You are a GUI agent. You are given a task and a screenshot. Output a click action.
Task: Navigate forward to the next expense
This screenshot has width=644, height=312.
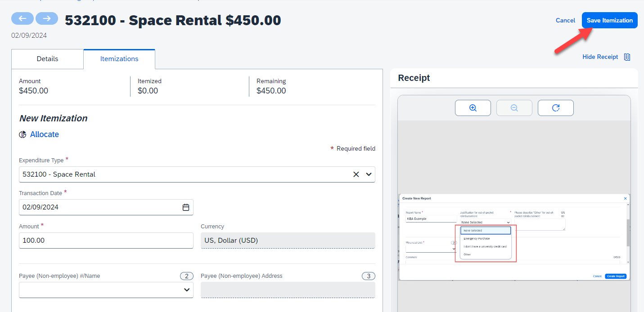click(47, 18)
